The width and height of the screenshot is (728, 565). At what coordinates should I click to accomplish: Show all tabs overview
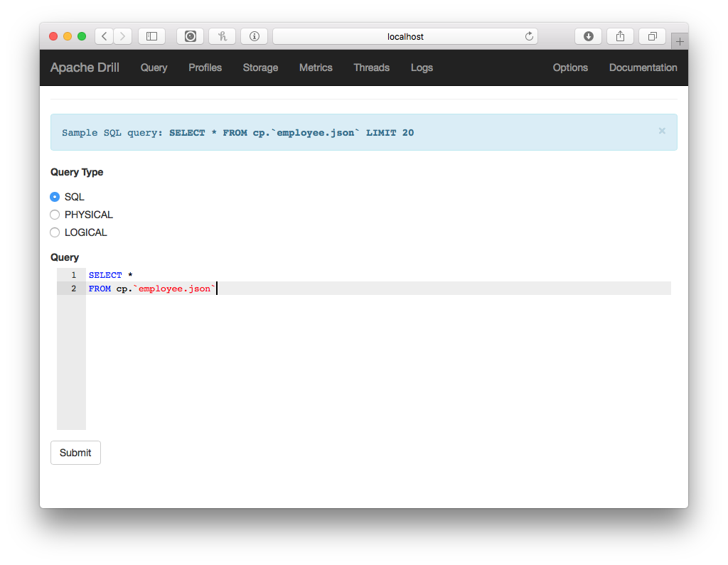click(x=653, y=36)
